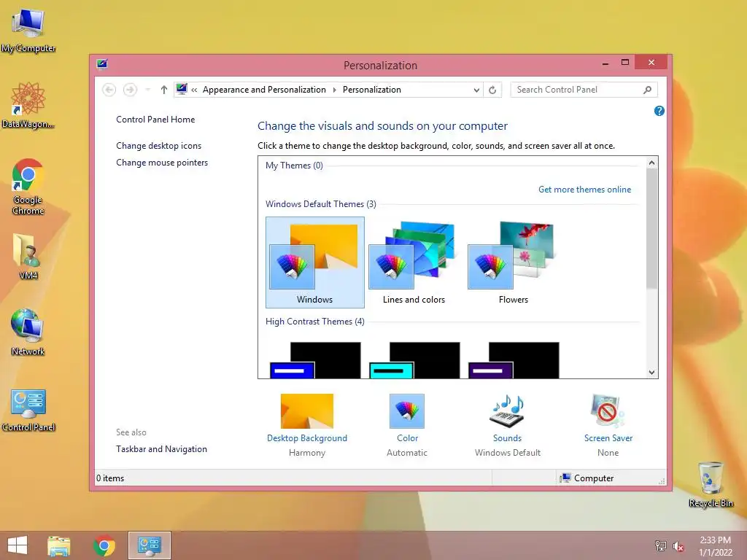
Task: Select the VM4 user folder icon
Action: [28, 256]
